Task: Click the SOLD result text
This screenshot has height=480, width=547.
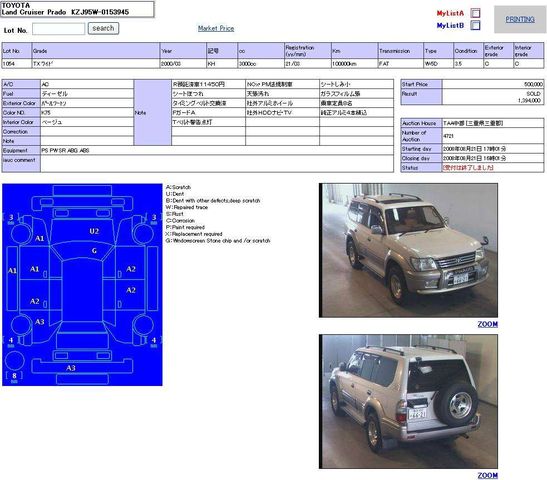Action: coord(533,93)
